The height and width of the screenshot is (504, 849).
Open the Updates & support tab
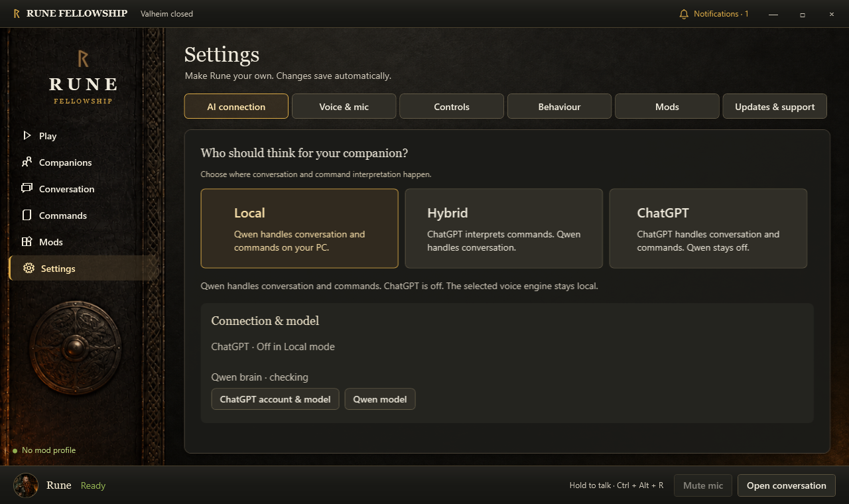tap(775, 106)
